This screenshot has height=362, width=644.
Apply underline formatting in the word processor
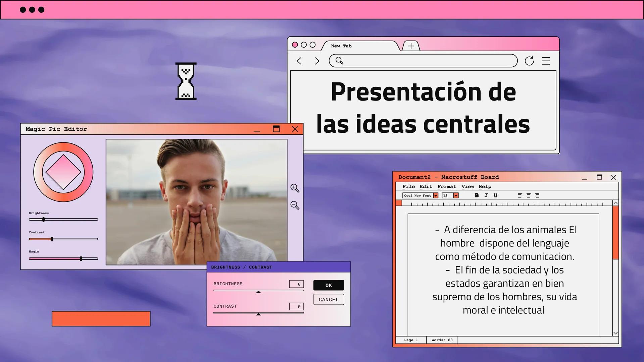point(496,195)
